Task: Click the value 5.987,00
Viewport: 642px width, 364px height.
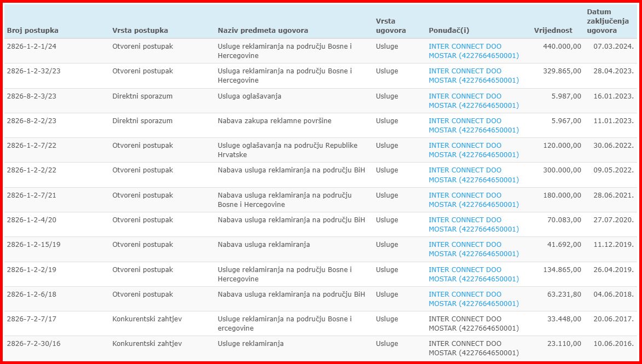Action: [566, 96]
